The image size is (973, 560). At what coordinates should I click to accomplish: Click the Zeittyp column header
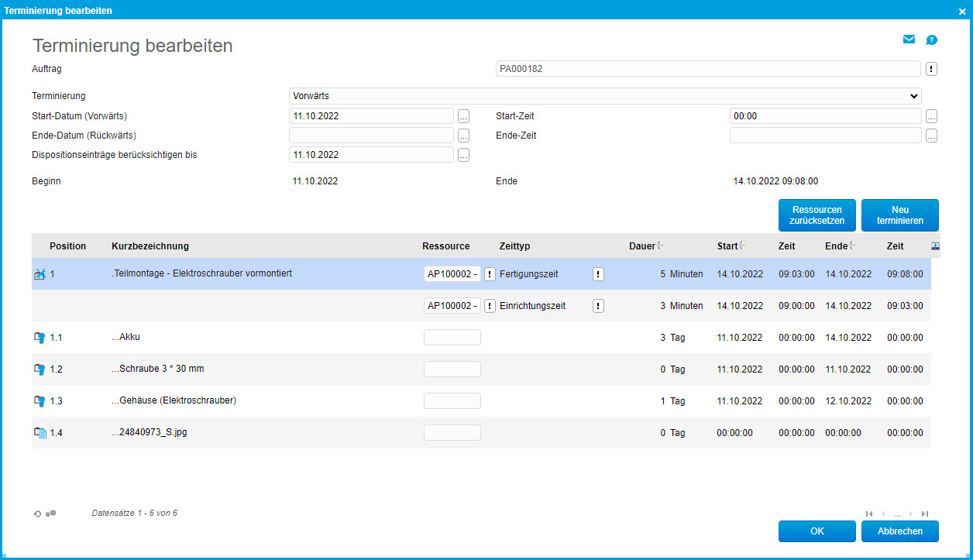515,246
